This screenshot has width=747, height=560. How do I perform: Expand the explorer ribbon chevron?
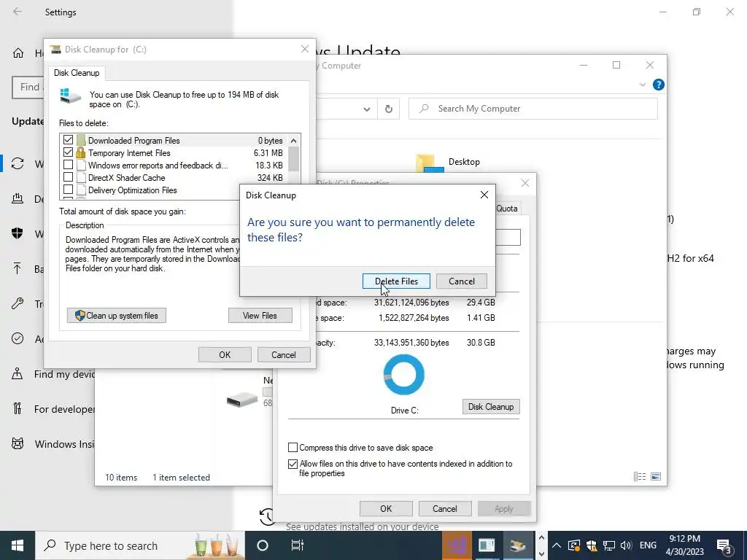[x=642, y=85]
